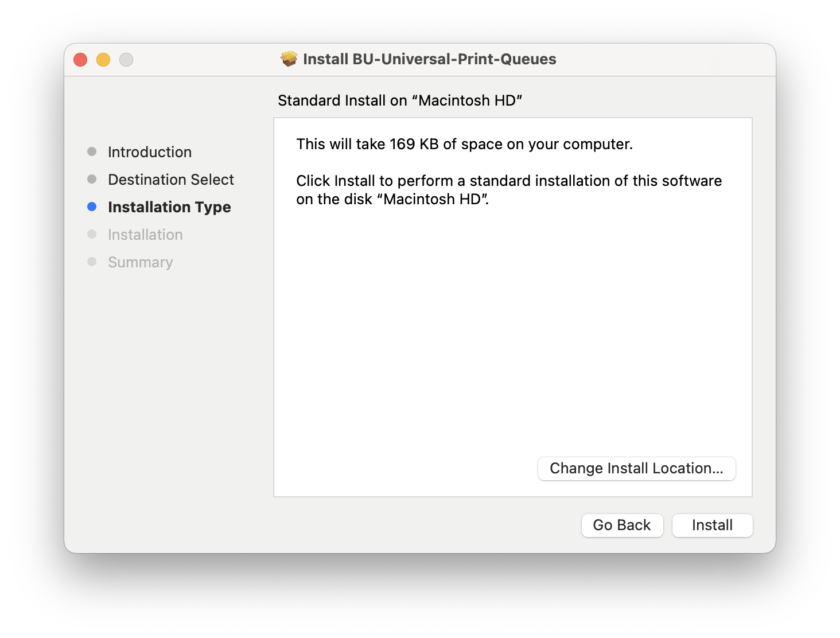Viewport: 840px width, 638px height.
Task: Select the bold Installation Type label
Action: click(x=169, y=207)
